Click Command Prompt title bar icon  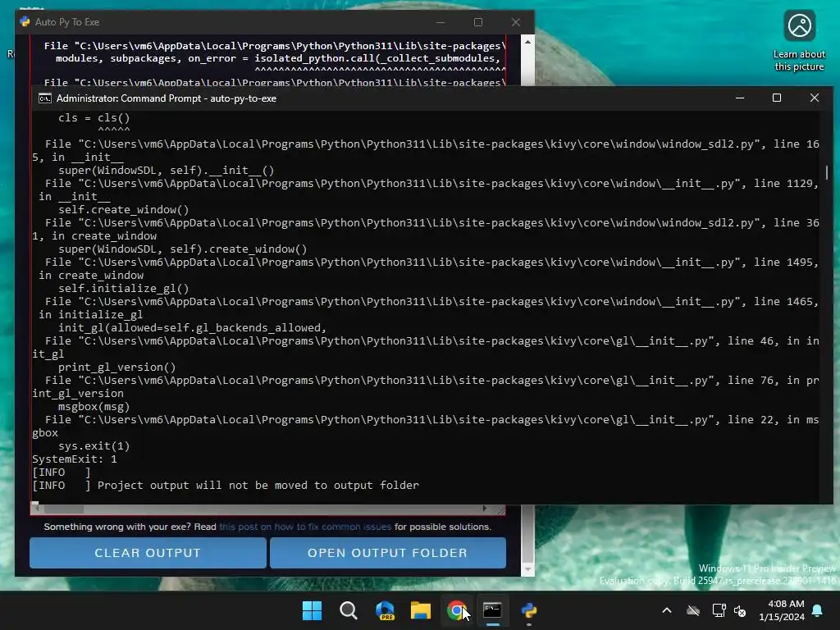tap(45, 98)
